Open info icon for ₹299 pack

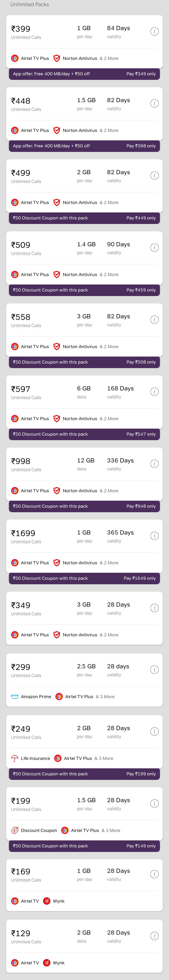click(154, 670)
